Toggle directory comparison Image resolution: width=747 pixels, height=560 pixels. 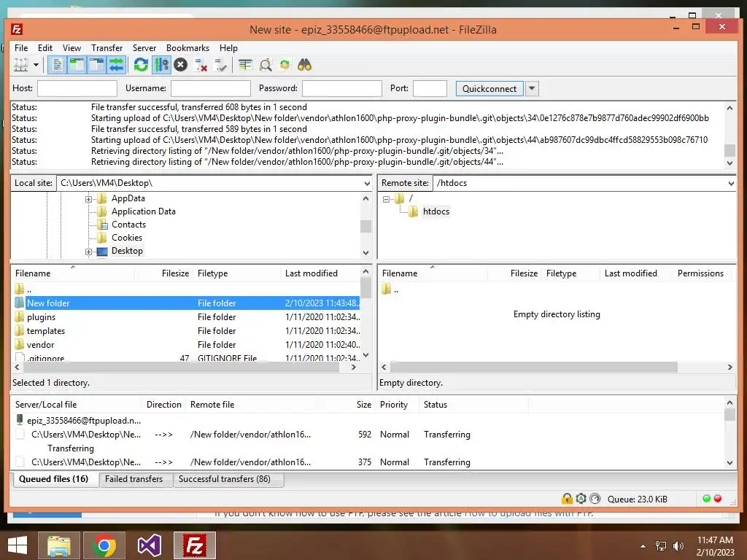click(266, 65)
